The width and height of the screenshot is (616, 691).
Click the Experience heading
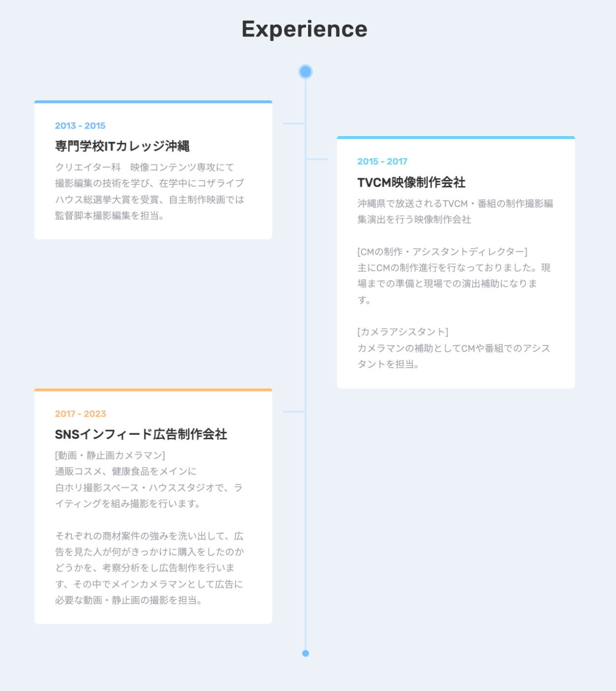pos(305,29)
